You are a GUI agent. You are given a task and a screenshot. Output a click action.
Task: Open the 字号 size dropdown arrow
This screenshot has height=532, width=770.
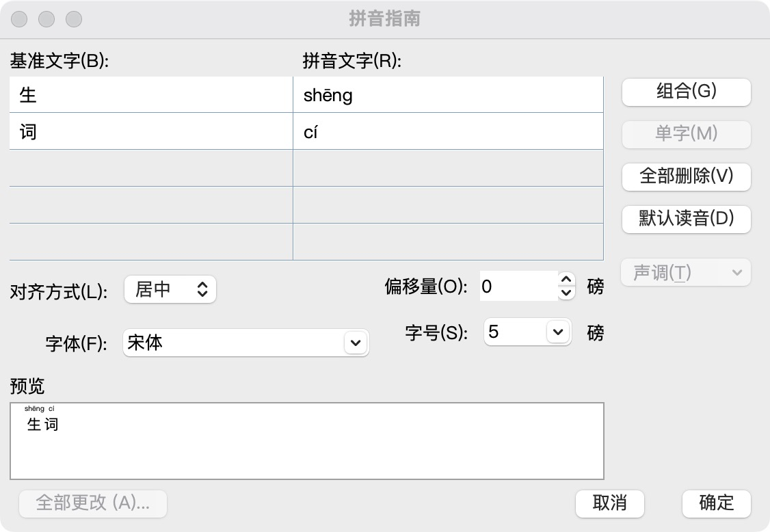pos(558,332)
